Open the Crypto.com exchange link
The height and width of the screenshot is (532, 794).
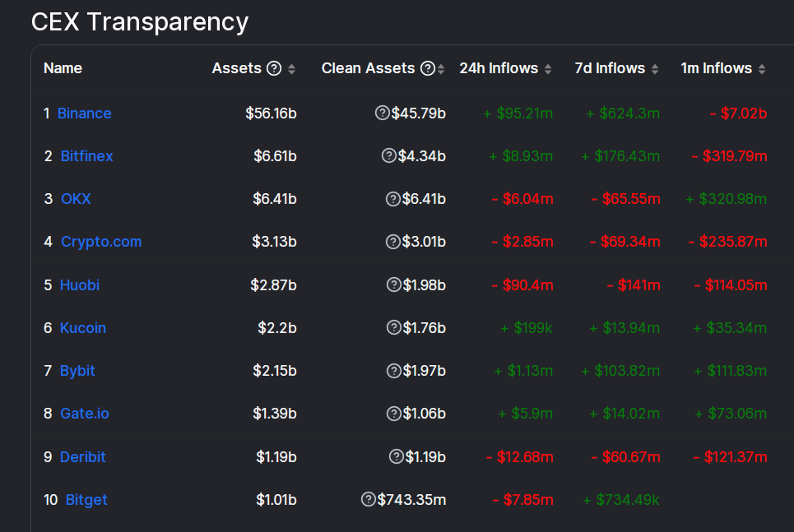tap(101, 242)
